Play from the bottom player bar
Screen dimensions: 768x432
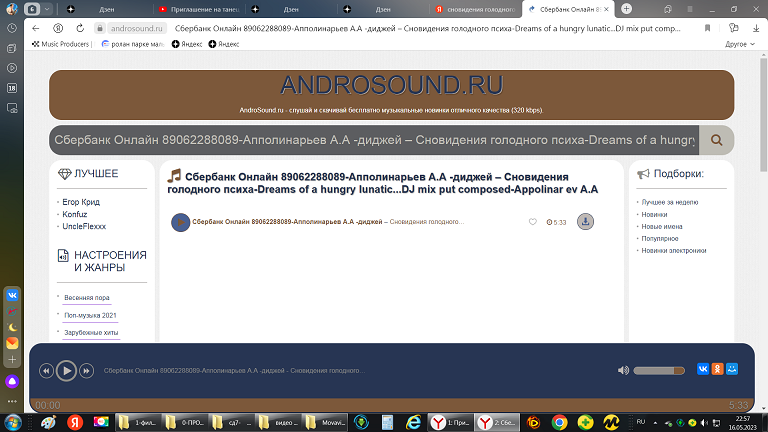[x=66, y=371]
